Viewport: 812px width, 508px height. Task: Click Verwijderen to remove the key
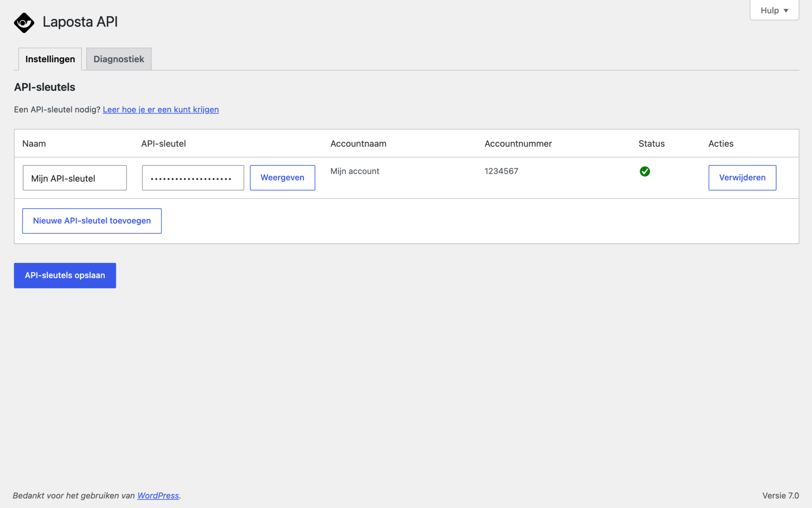point(742,178)
